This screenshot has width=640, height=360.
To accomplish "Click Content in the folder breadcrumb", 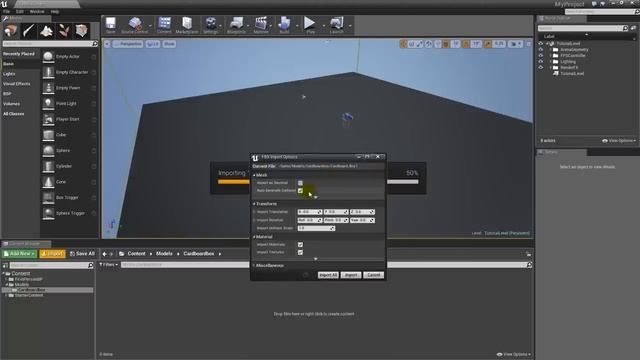I will (136, 253).
